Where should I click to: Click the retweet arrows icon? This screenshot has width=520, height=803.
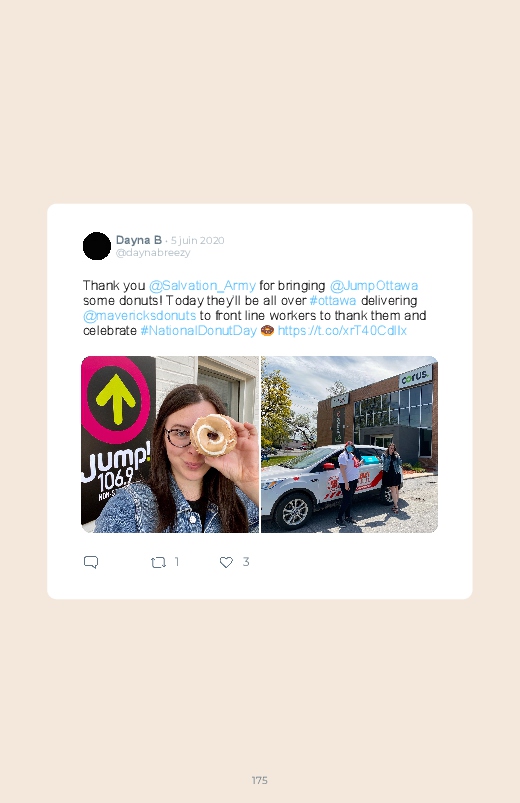(x=158, y=562)
